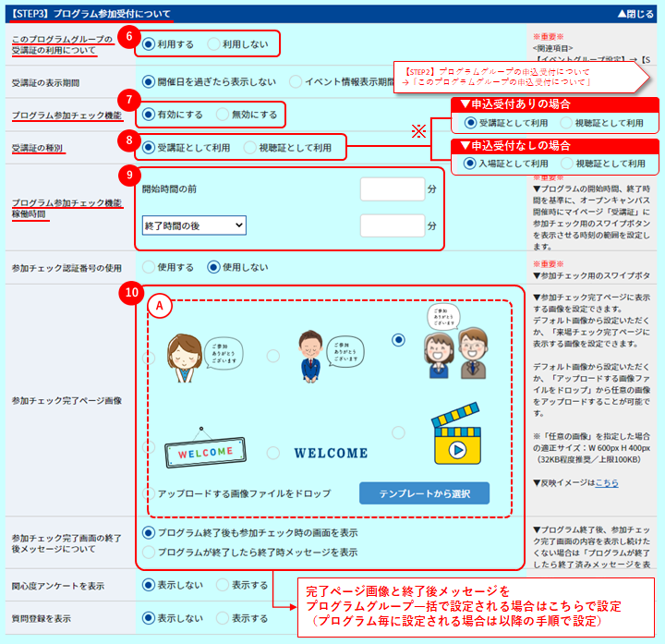665x644 pixels.
Task: Choose プログラム終了後も参加チェック時の画面を表示
Action: 149,532
